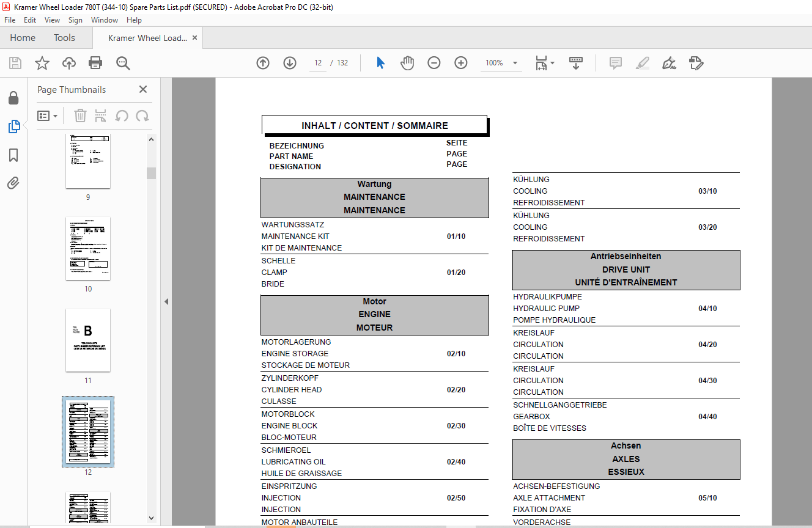This screenshot has height=528, width=812.
Task: Activate the Hand pan tool
Action: coord(407,63)
